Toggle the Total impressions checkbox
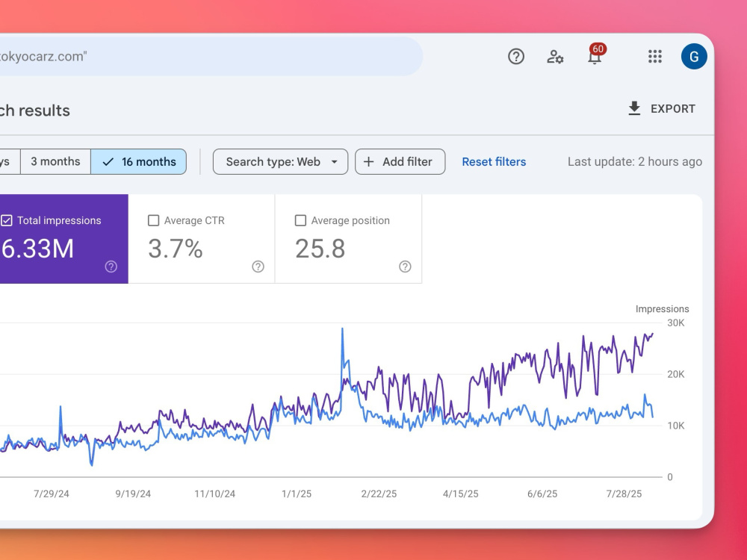This screenshot has height=560, width=747. coord(7,220)
